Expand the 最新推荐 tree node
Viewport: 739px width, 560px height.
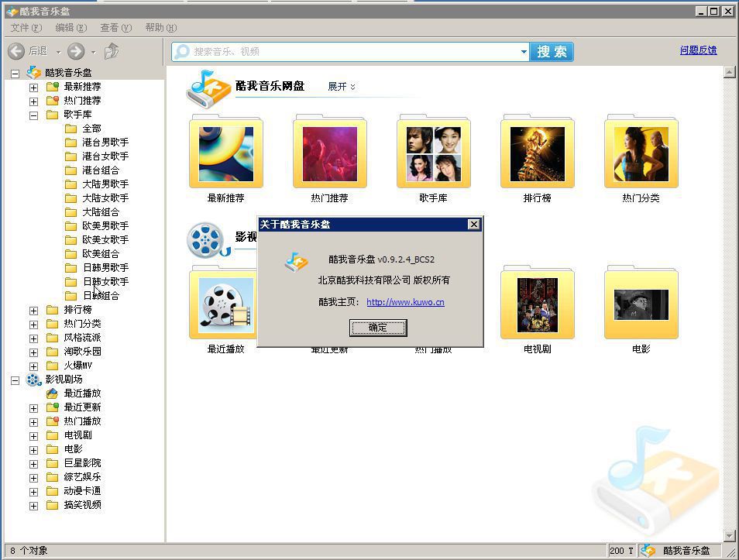click(x=33, y=88)
